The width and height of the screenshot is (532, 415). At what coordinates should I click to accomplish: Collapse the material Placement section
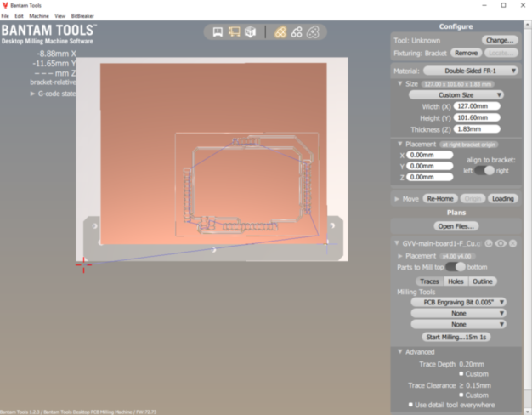coord(399,144)
